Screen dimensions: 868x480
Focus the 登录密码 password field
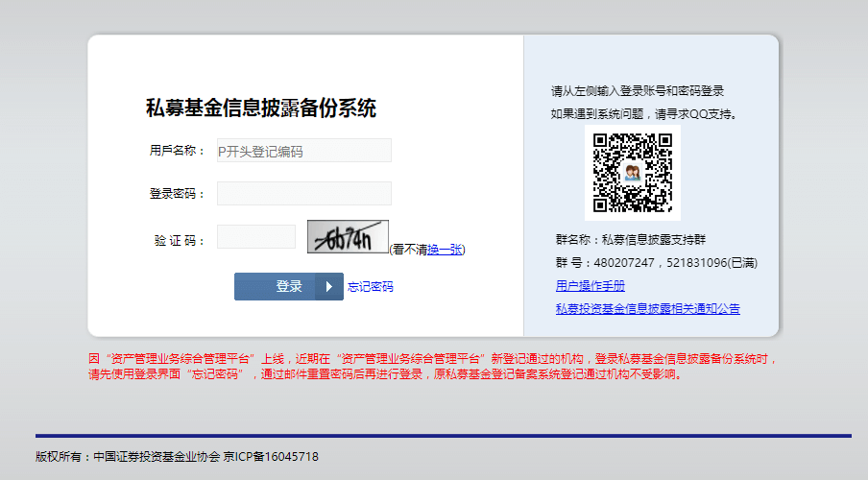point(303,193)
